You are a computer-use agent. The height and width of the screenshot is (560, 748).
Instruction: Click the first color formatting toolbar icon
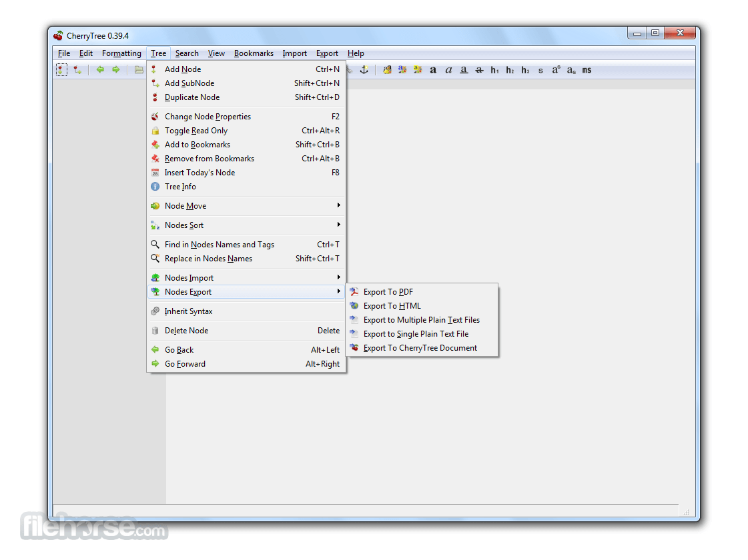pos(388,70)
